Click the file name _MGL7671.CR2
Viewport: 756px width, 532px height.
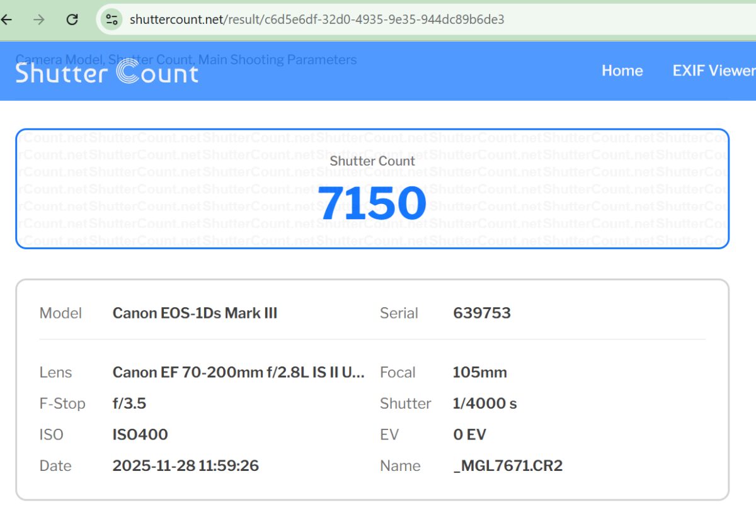[507, 466]
